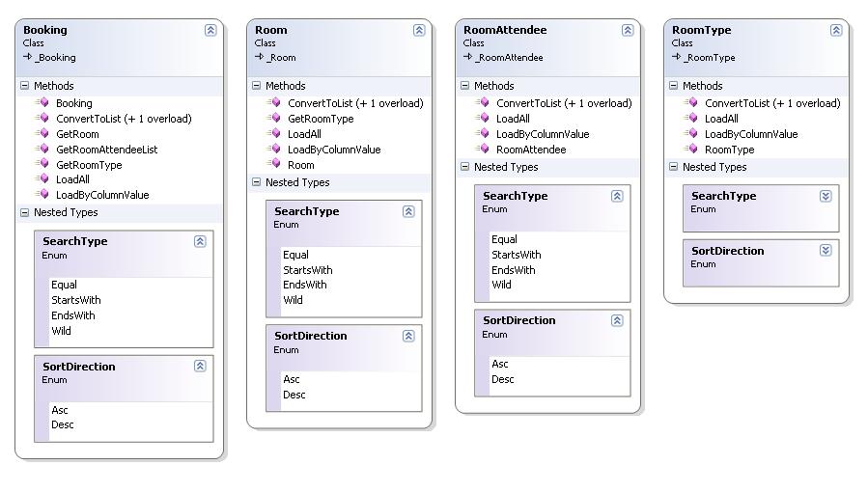
Task: Click the LoadAll method icon in Booking class
Action: tap(42, 178)
